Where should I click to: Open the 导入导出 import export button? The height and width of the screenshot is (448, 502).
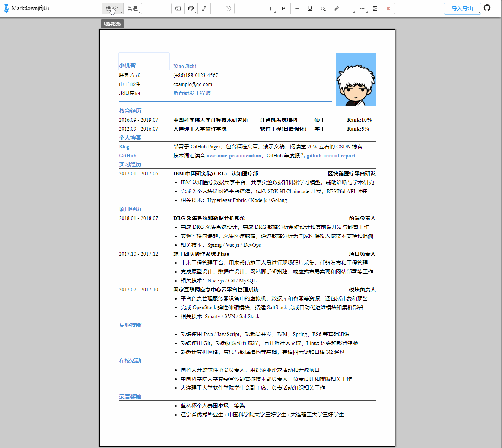(462, 9)
